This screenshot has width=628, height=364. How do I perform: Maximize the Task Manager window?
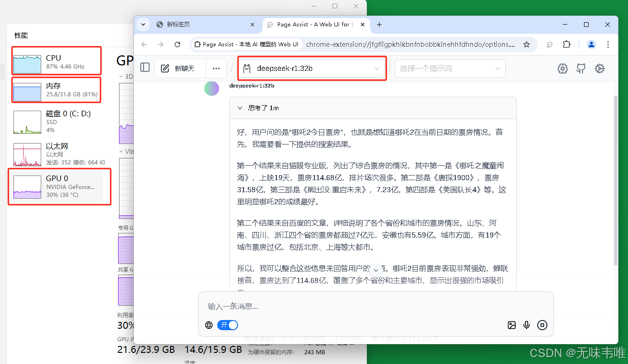tap(335, 6)
